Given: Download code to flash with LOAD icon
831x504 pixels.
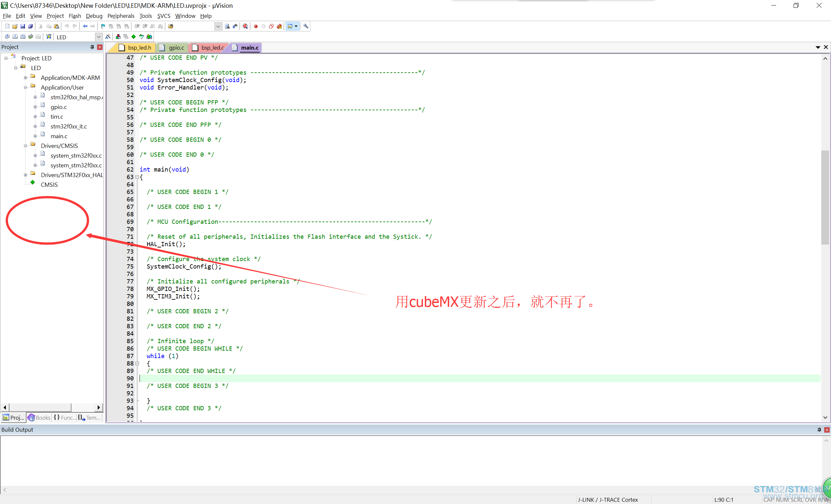Looking at the screenshot, I should (x=49, y=37).
